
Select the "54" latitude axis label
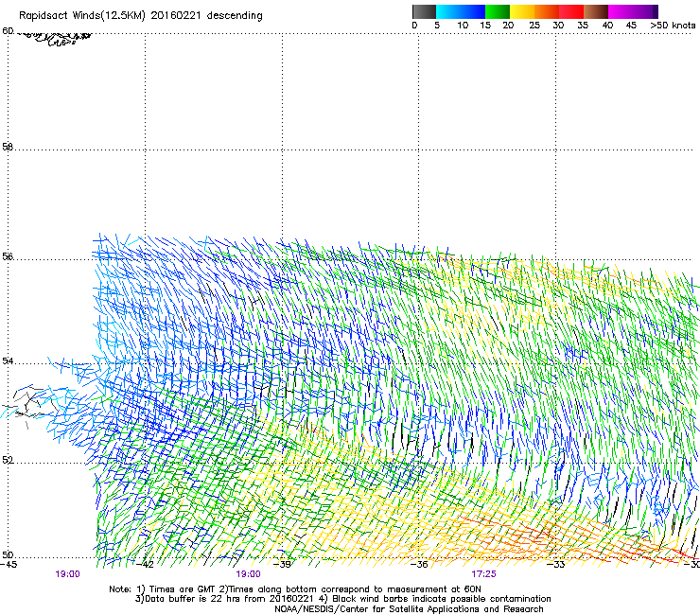coord(8,360)
